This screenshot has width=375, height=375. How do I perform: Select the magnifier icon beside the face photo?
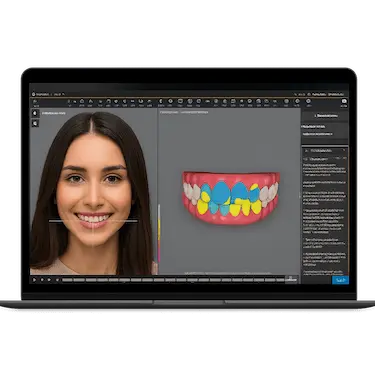point(35,124)
